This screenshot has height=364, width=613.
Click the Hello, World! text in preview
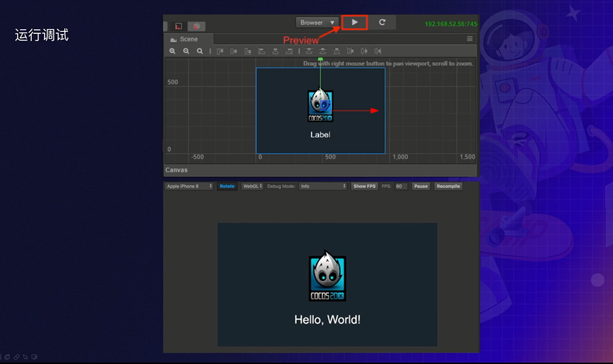[x=328, y=319]
